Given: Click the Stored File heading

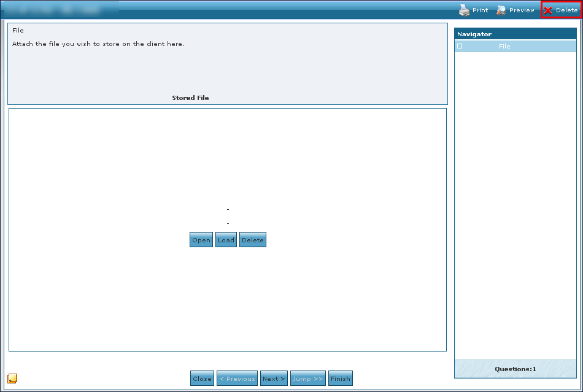Looking at the screenshot, I should coord(190,98).
